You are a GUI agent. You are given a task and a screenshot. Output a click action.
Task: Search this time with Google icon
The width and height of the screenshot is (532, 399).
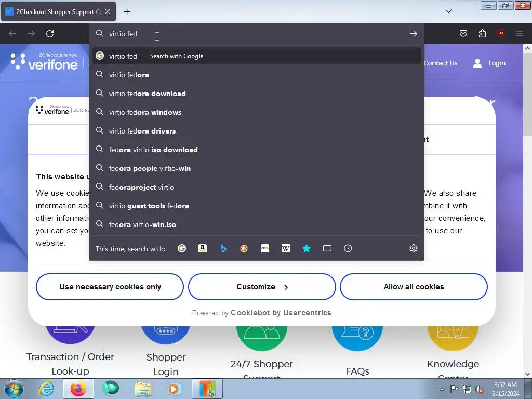pyautogui.click(x=182, y=248)
